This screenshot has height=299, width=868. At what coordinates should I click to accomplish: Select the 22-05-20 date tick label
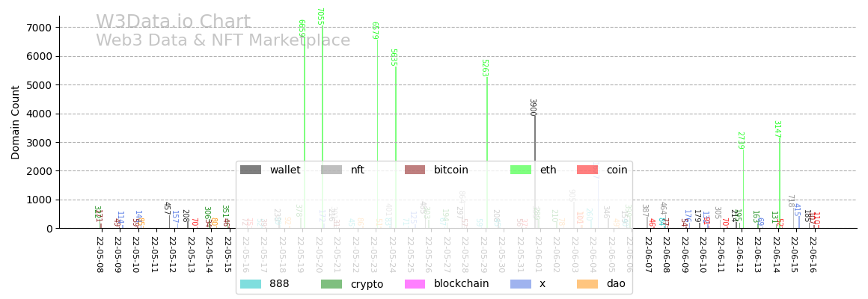pyautogui.click(x=320, y=256)
